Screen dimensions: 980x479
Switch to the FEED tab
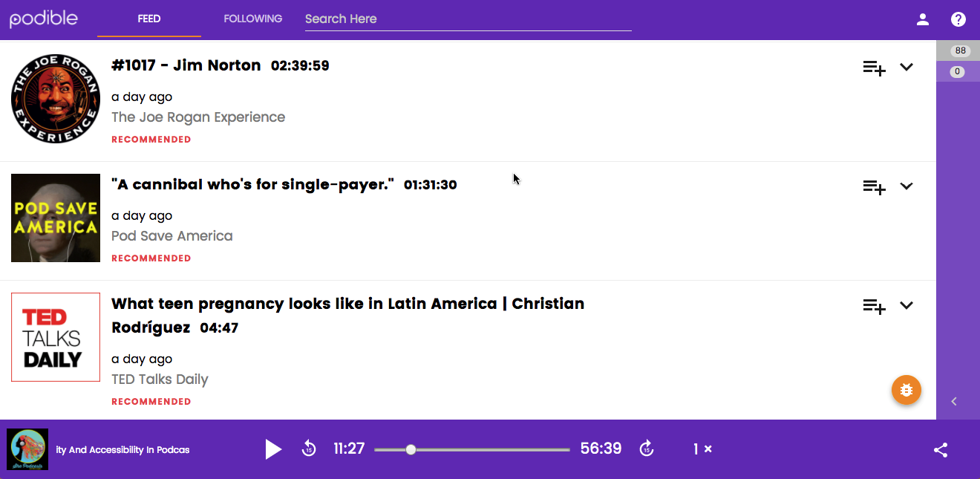tap(149, 19)
